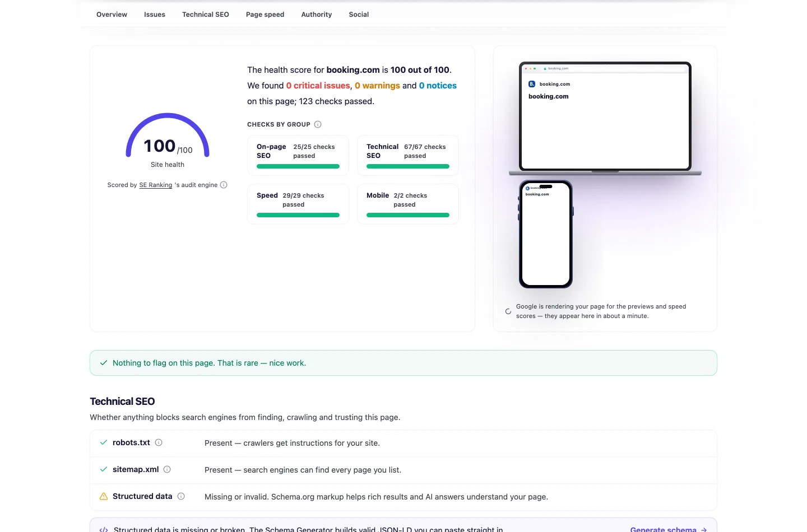Click the 100/100 site health gauge
The image size is (807, 532).
pos(168,136)
